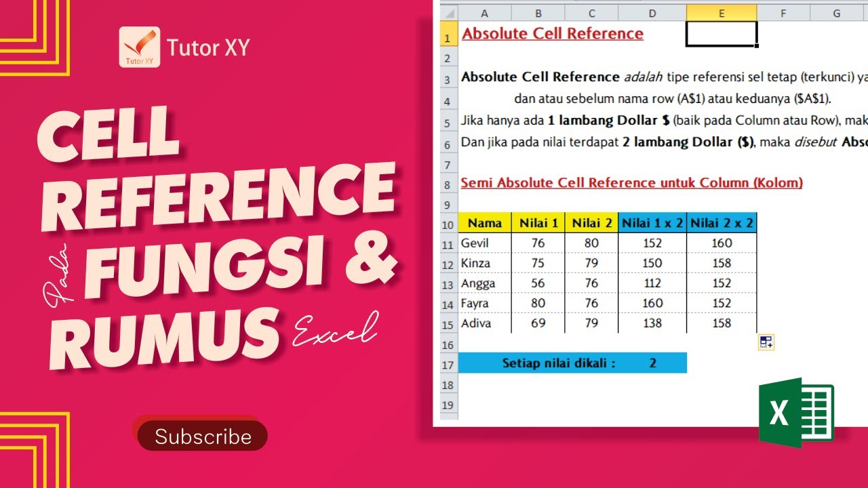
Task: Click the 'Nilai 1 x 2' header cell
Action: click(x=652, y=223)
